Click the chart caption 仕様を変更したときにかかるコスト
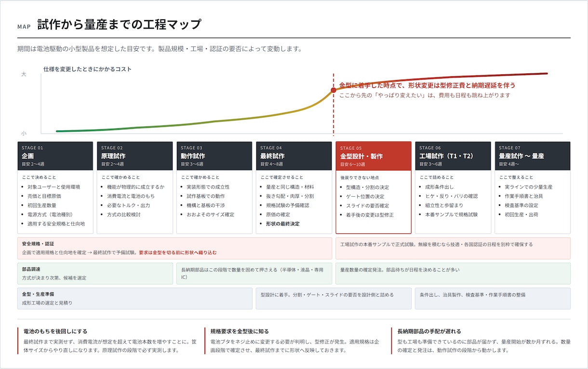The height and width of the screenshot is (369, 588). coord(87,69)
